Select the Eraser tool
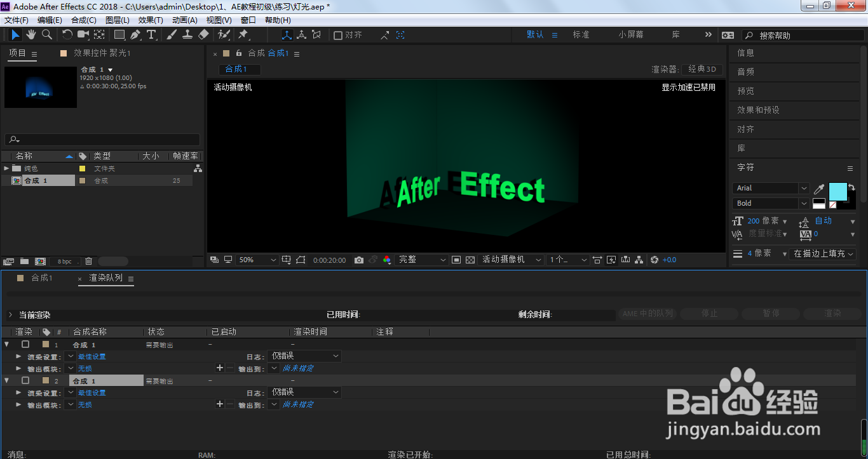 (203, 35)
